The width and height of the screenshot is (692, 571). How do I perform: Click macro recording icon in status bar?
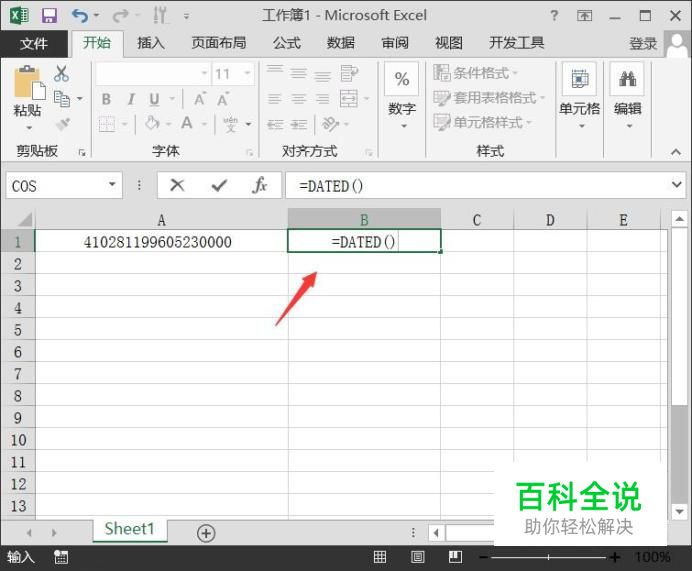click(x=61, y=557)
